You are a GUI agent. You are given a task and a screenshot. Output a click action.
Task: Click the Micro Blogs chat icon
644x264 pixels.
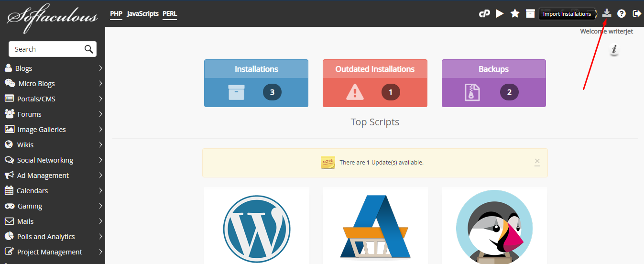pyautogui.click(x=10, y=83)
